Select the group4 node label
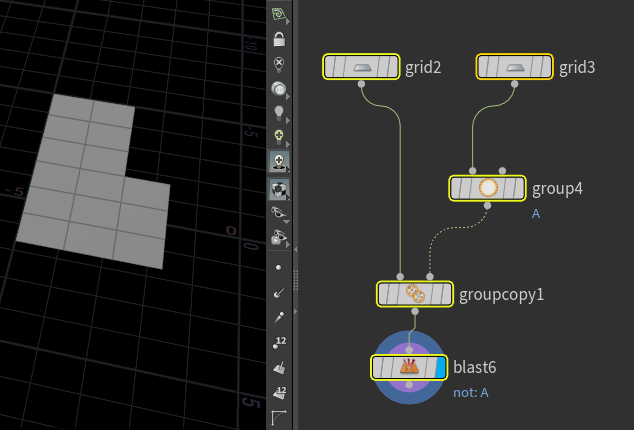Screen dimensions: 634x430 (x=557, y=189)
